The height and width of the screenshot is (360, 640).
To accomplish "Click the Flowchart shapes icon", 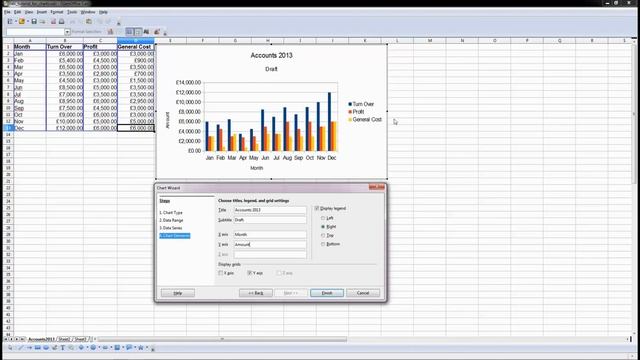I will click(117, 348).
